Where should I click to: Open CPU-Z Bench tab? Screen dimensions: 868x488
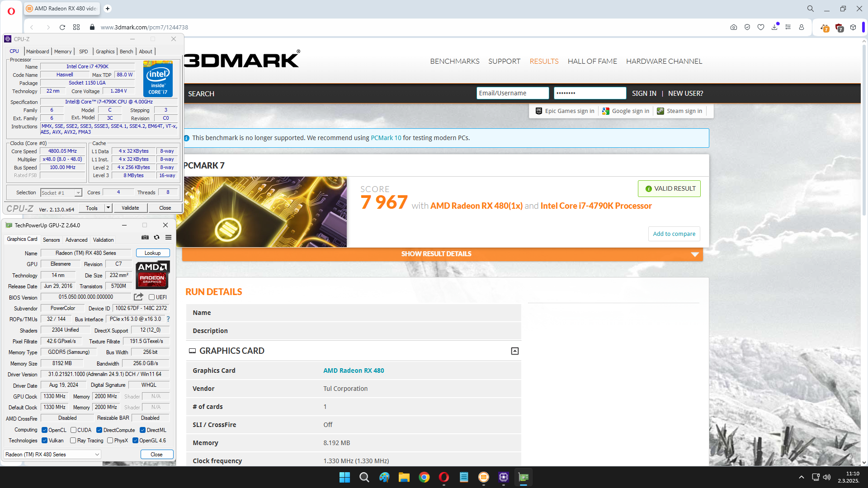point(126,52)
